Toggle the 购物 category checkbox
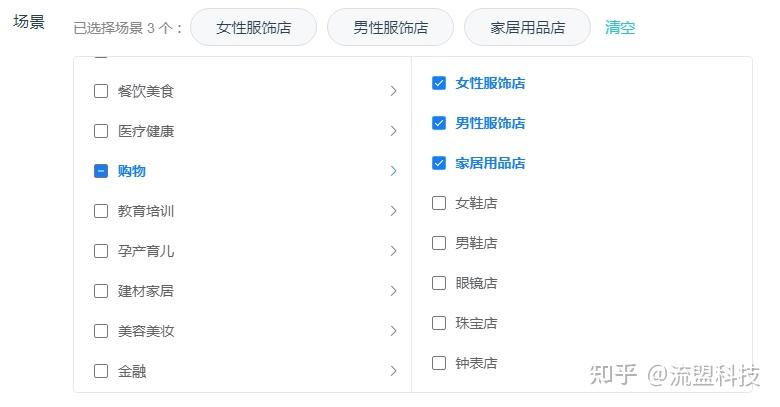This screenshot has width=780, height=407. pos(101,171)
